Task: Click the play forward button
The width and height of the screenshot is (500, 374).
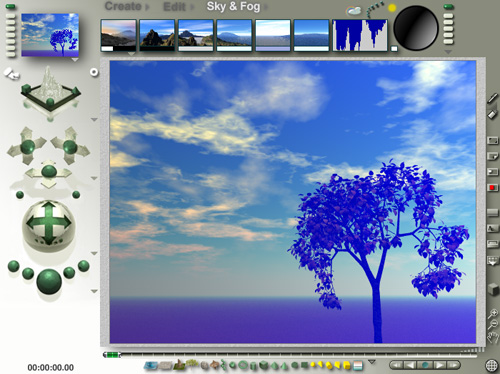Action: point(439,365)
